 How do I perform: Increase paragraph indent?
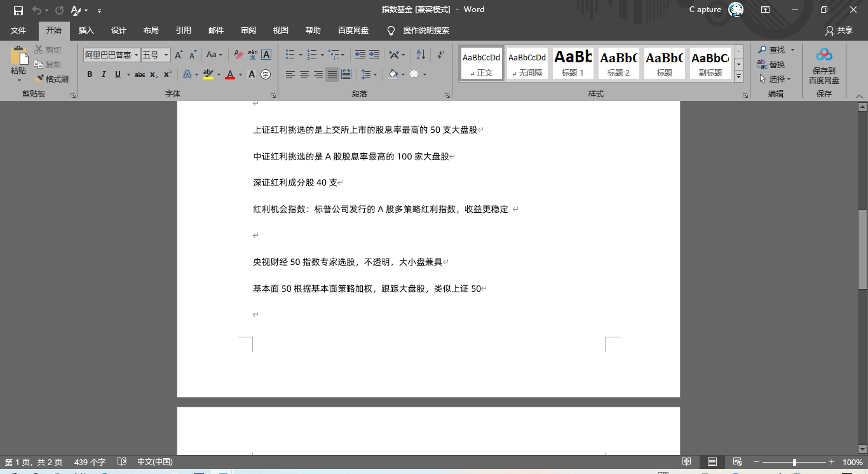(x=374, y=55)
